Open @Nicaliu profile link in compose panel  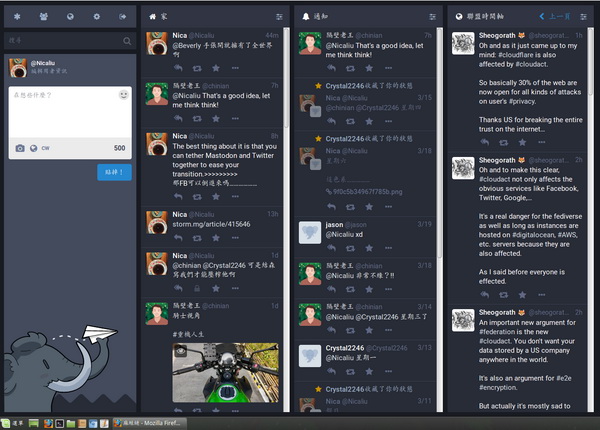click(x=43, y=63)
